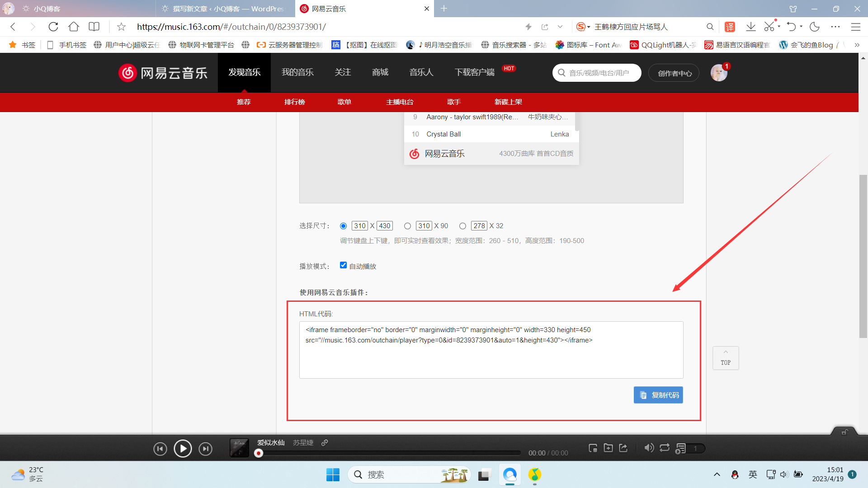Click 复制代码 button

pyautogui.click(x=658, y=395)
